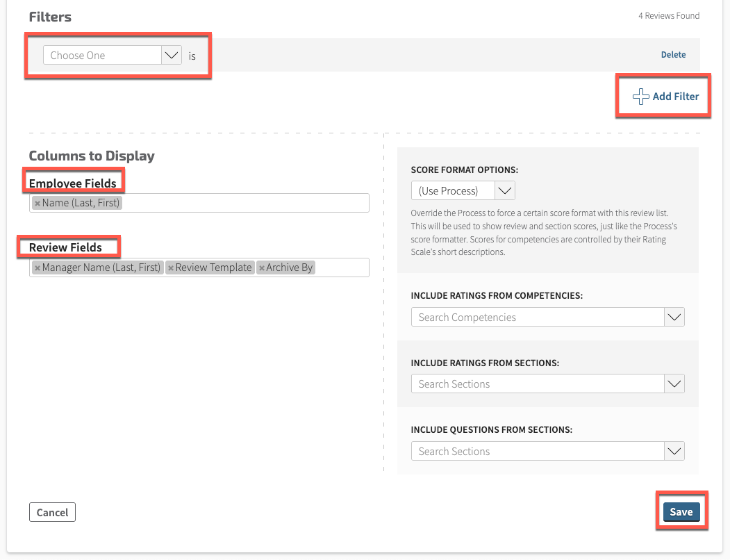Click Search Sections under Include Ratings

coord(538,384)
